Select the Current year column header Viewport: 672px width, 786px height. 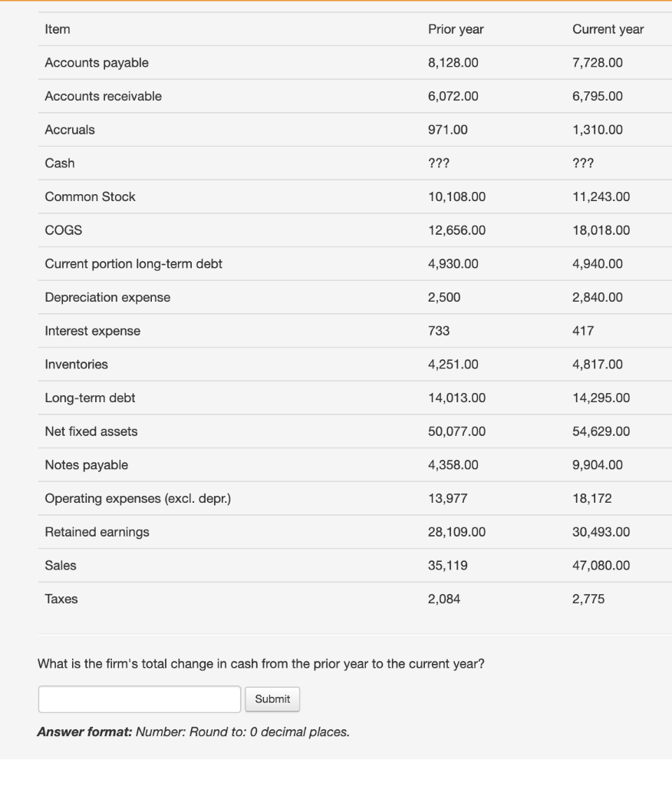[x=607, y=29]
